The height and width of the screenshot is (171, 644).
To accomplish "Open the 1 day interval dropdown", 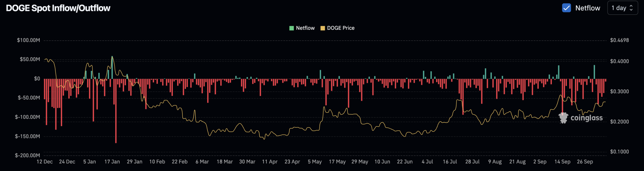I will pyautogui.click(x=622, y=8).
